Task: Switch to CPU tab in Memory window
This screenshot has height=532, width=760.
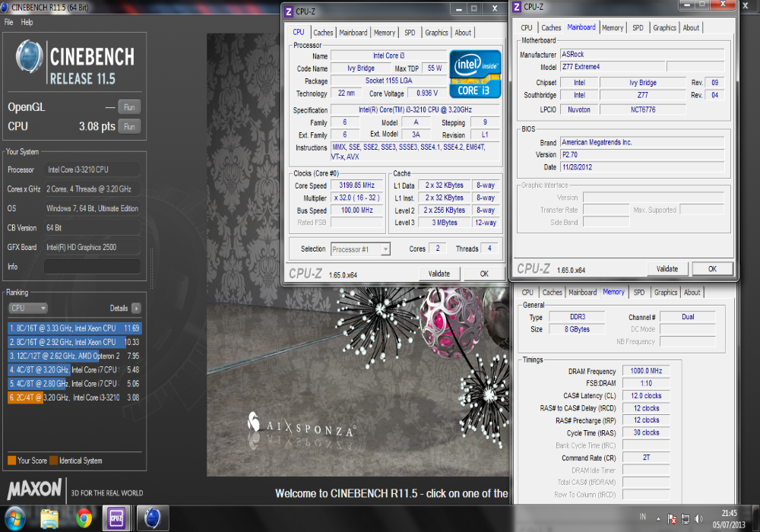Action: [x=527, y=292]
